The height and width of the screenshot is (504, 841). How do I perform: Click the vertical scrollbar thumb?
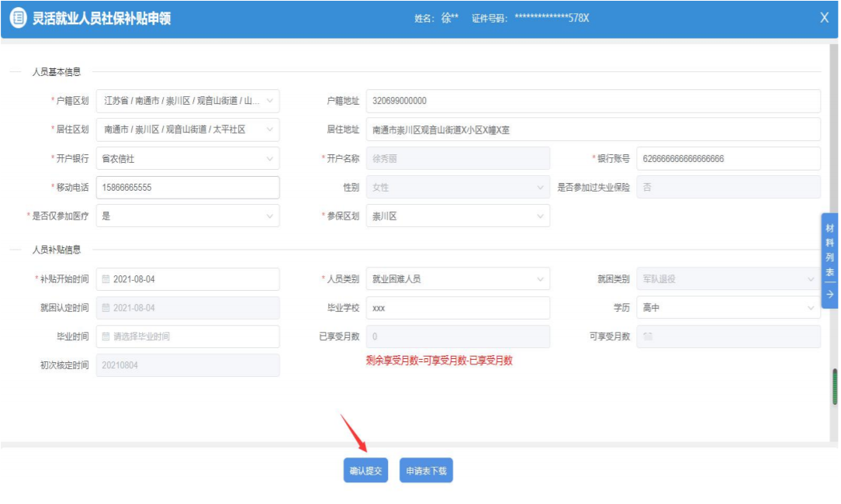(835, 386)
